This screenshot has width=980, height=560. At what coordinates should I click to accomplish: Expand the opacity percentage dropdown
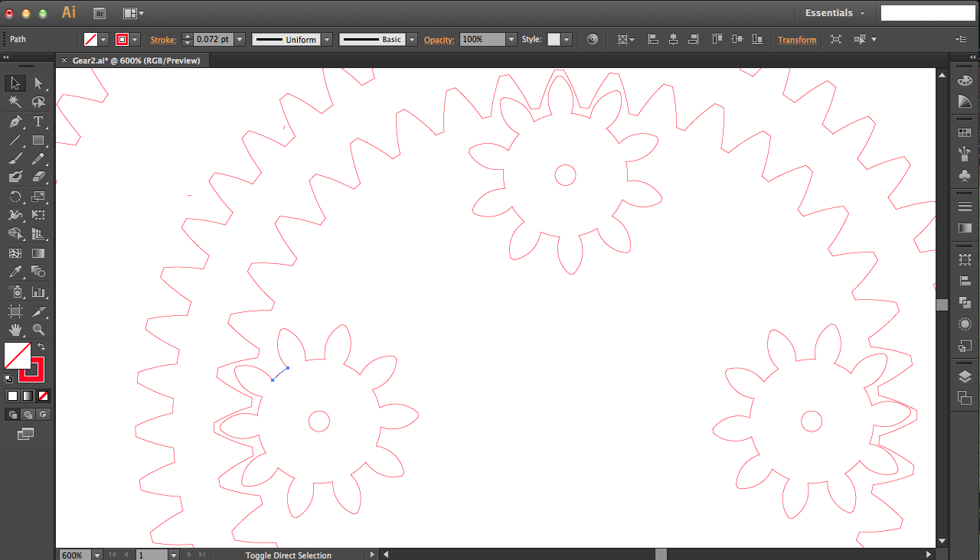pyautogui.click(x=511, y=39)
